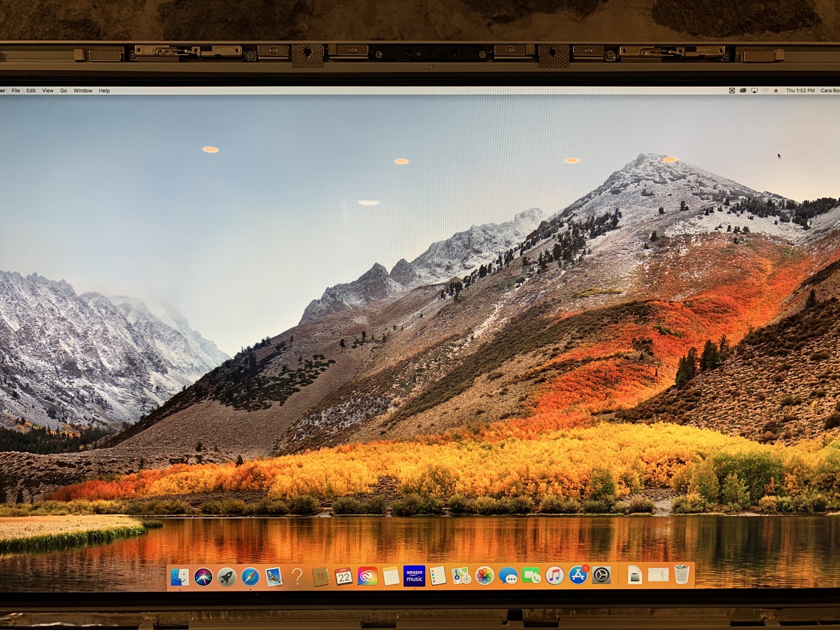Open the Go menu
The width and height of the screenshot is (840, 630).
(63, 91)
